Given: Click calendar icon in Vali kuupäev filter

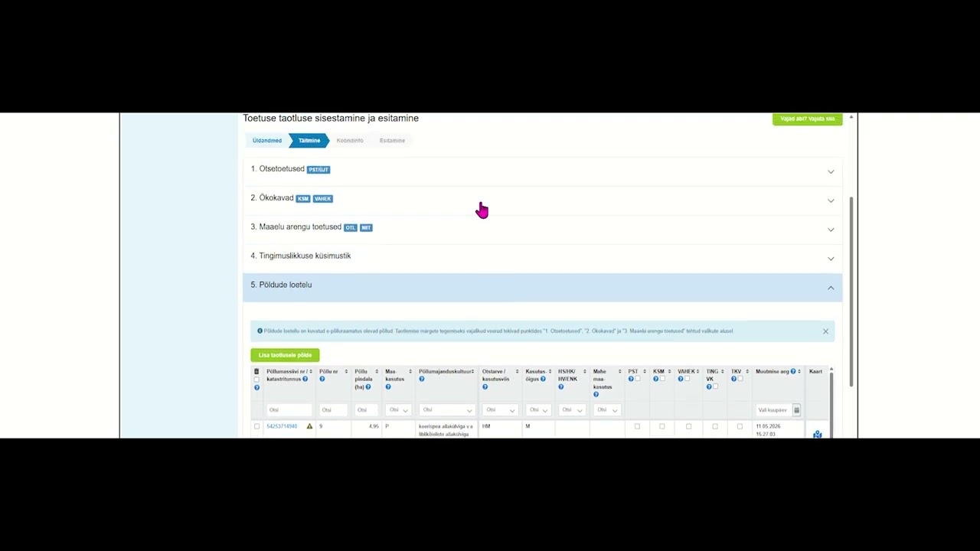Looking at the screenshot, I should tap(796, 410).
